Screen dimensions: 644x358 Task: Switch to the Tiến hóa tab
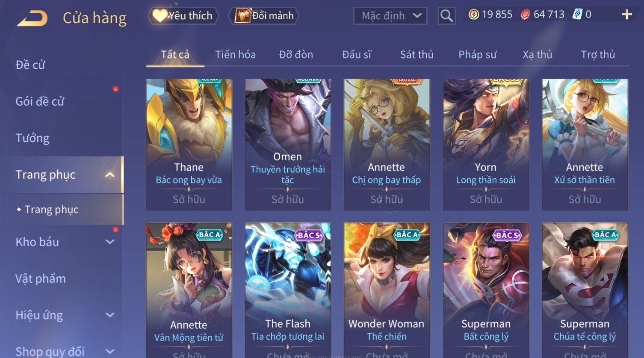coord(235,54)
